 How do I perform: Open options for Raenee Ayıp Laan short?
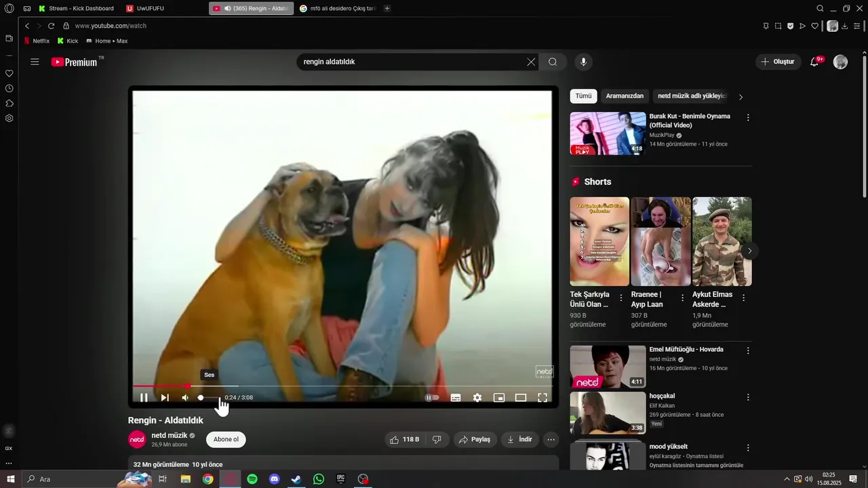(x=682, y=298)
